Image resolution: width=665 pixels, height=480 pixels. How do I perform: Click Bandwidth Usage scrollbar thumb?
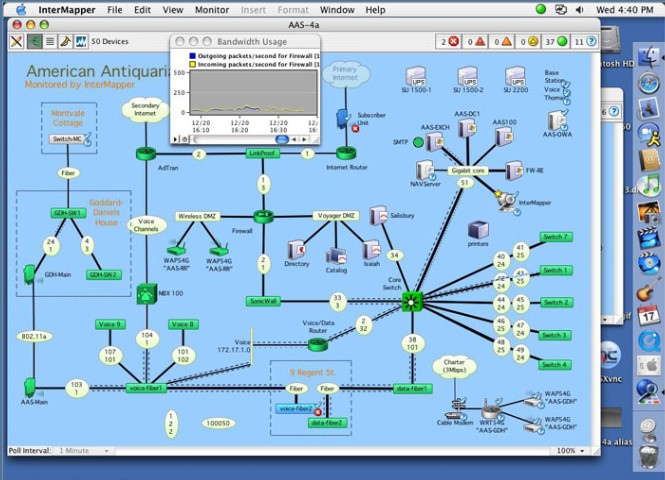(x=282, y=139)
